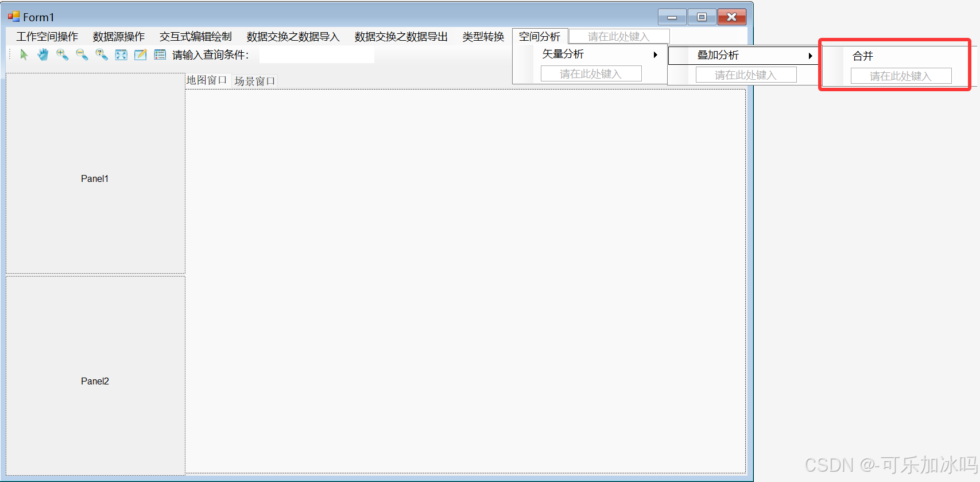Click the 空间分析 menu item

click(x=540, y=37)
